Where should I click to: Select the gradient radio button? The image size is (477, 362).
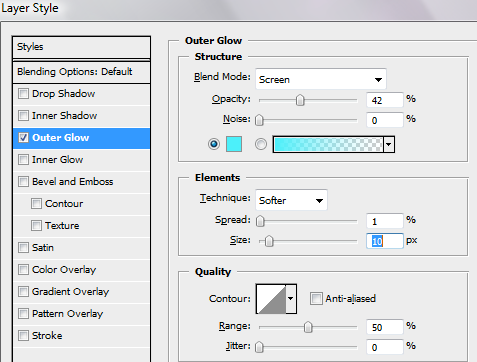pyautogui.click(x=261, y=144)
